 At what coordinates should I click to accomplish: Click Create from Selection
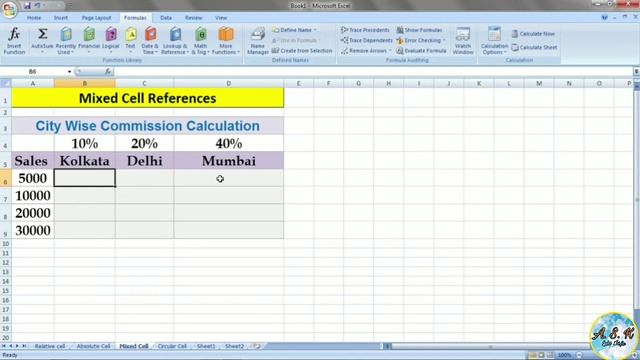coord(302,51)
